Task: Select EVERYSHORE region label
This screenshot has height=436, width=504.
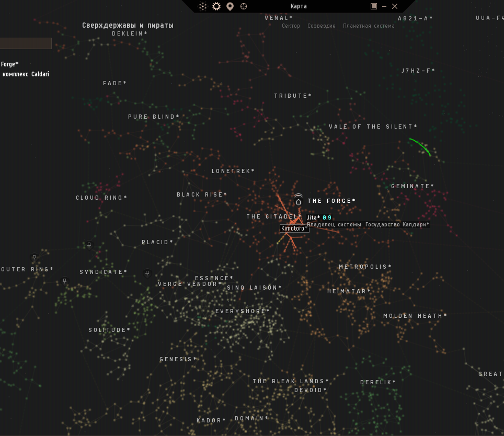Action: (x=243, y=312)
